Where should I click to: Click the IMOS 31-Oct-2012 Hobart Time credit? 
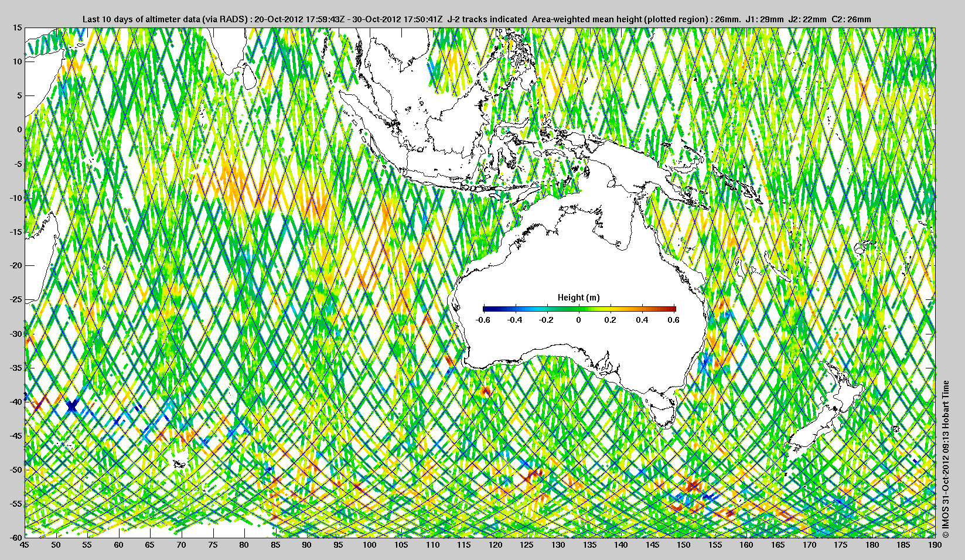(x=945, y=459)
